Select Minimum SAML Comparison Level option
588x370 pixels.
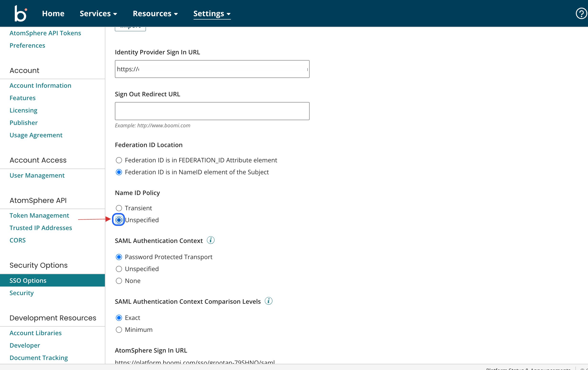click(x=119, y=329)
